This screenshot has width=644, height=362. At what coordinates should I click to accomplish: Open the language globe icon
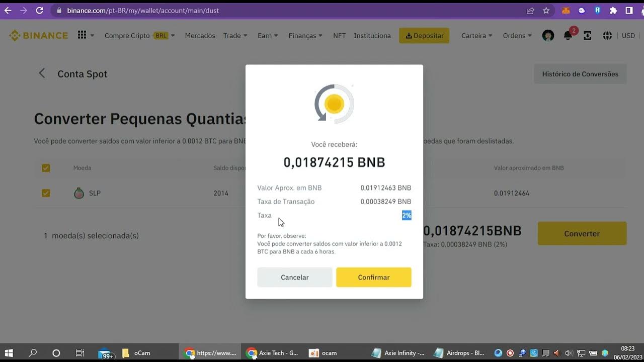[607, 36]
